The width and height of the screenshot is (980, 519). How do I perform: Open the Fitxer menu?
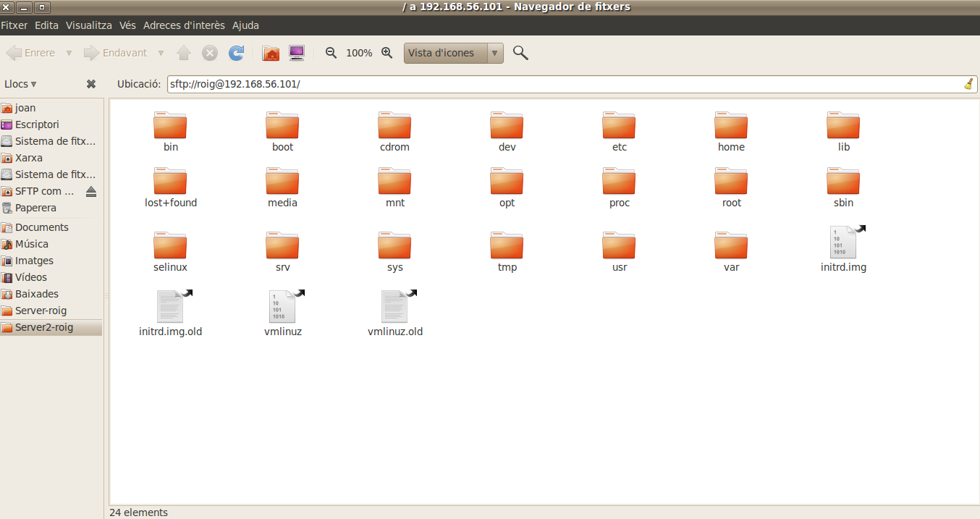[14, 25]
